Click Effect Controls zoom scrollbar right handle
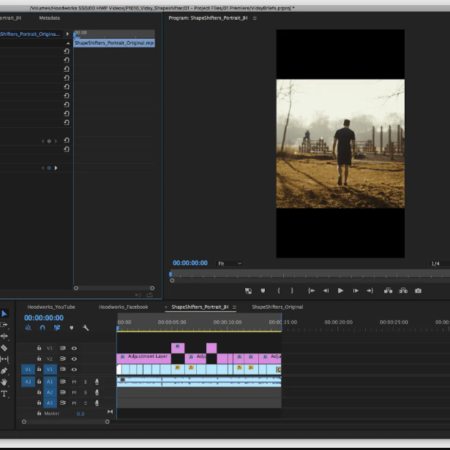 [152, 288]
